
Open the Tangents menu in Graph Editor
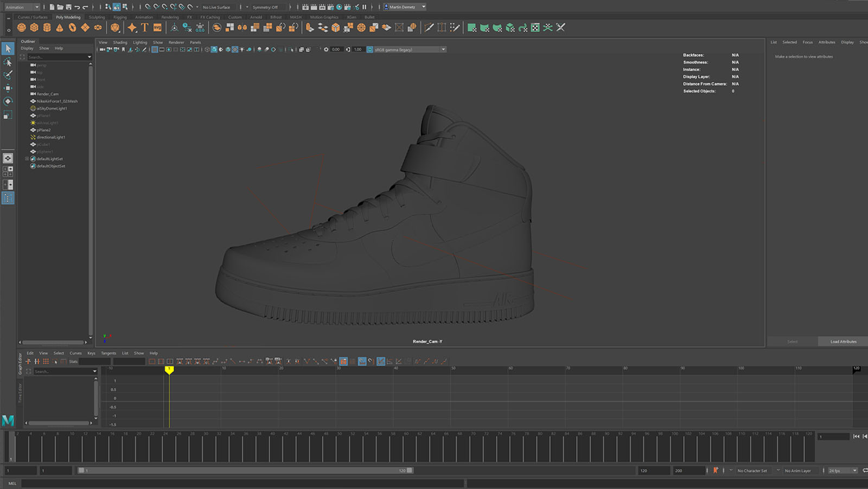pos(108,353)
